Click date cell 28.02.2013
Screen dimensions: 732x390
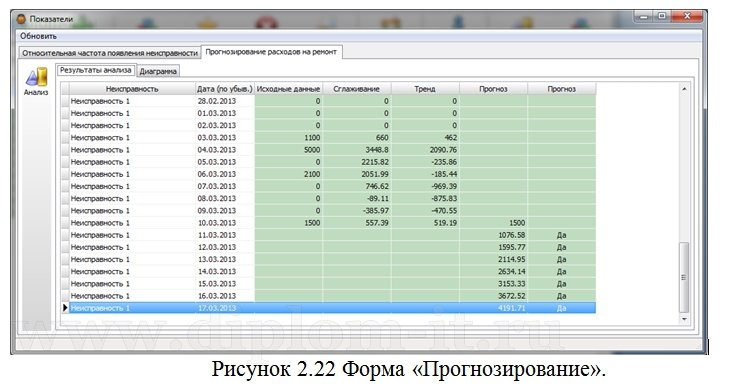pyautogui.click(x=217, y=101)
